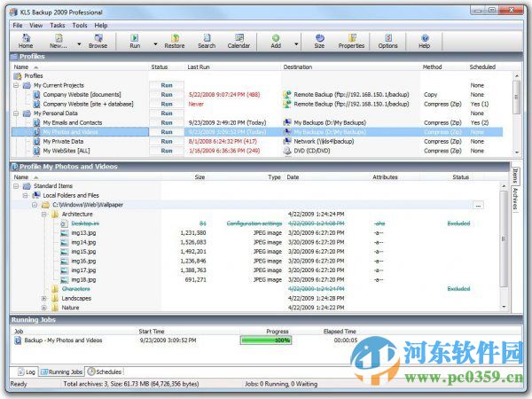Click the Backup job icon in Running Jobs
The width and height of the screenshot is (532, 399).
18,340
